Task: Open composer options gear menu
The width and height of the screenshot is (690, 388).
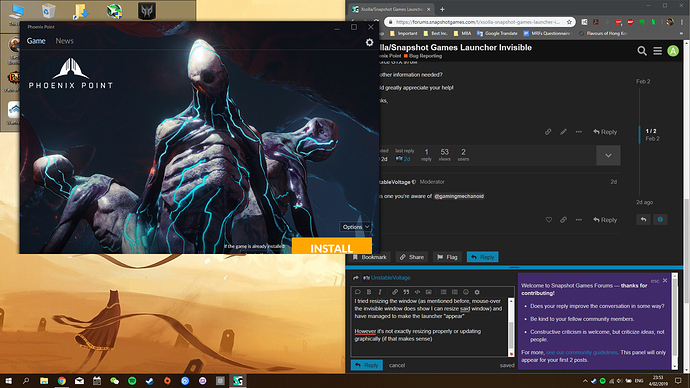Action: (x=477, y=292)
